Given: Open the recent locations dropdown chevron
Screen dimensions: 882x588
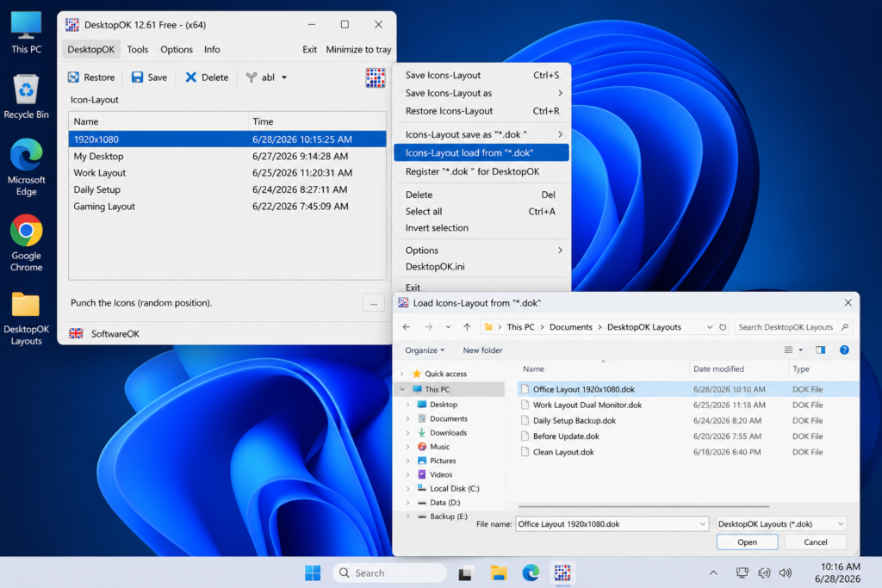Looking at the screenshot, I should pos(448,327).
